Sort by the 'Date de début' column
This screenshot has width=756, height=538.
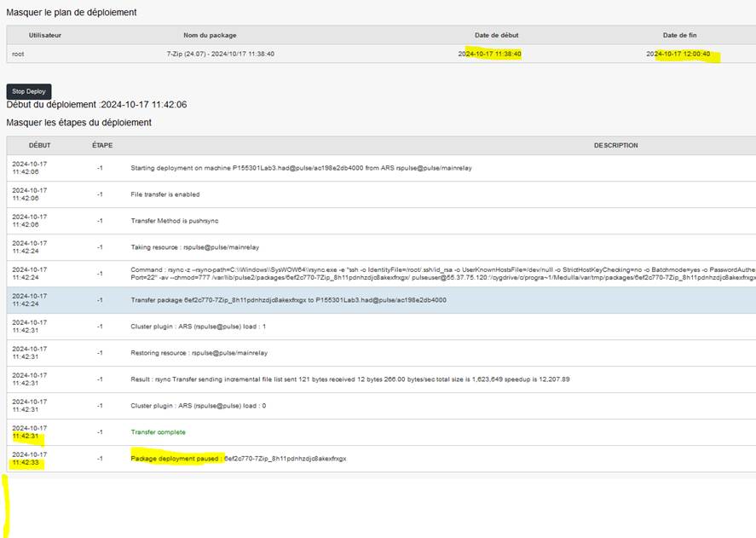(493, 35)
